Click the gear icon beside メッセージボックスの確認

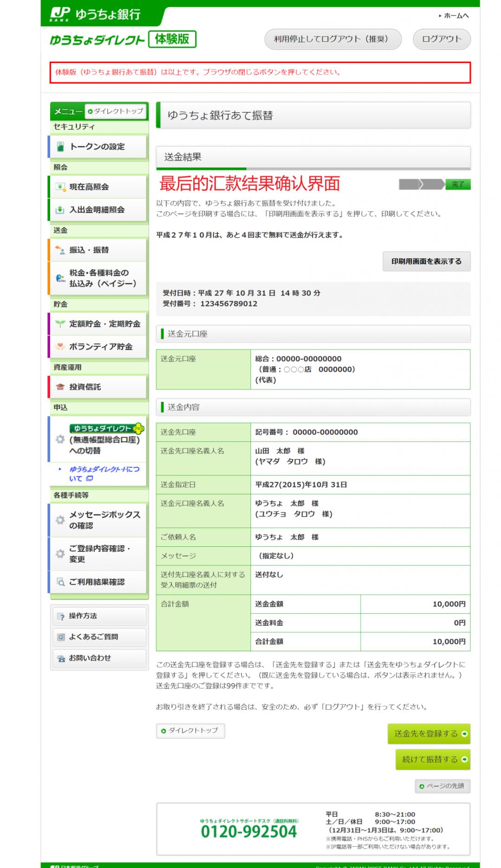[60, 520]
